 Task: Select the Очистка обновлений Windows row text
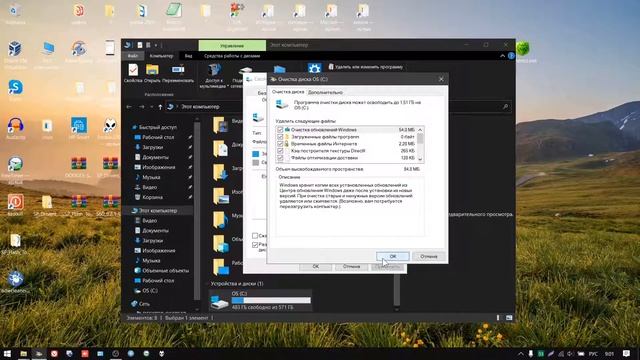click(324, 130)
